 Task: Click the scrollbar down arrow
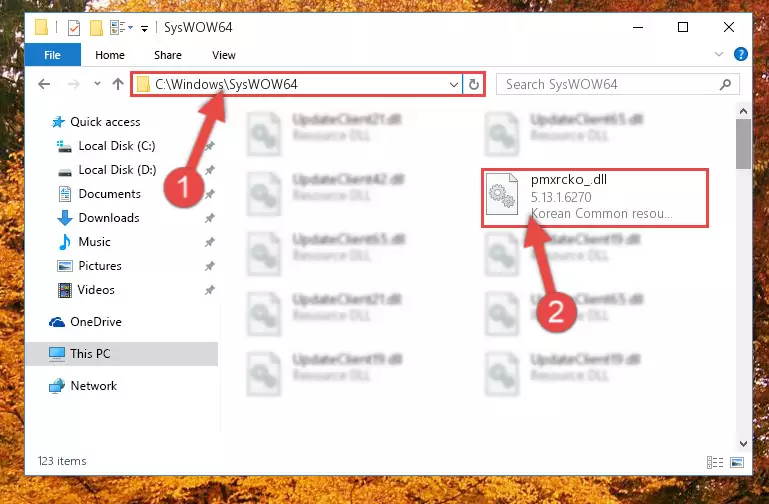(x=743, y=443)
